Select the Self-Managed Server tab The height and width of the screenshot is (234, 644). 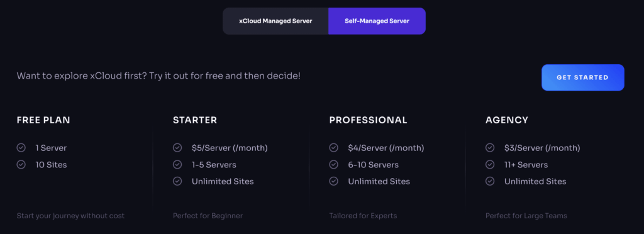[x=377, y=21]
